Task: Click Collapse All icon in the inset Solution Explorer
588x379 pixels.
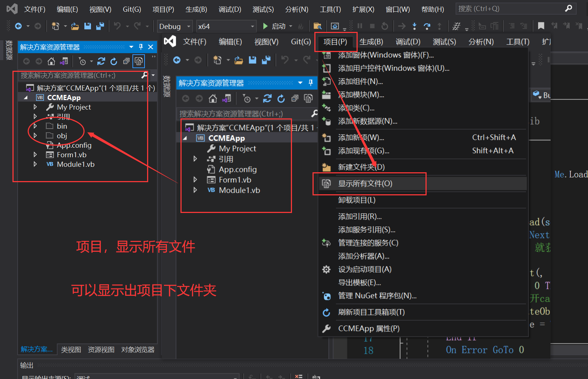Action: (x=295, y=98)
